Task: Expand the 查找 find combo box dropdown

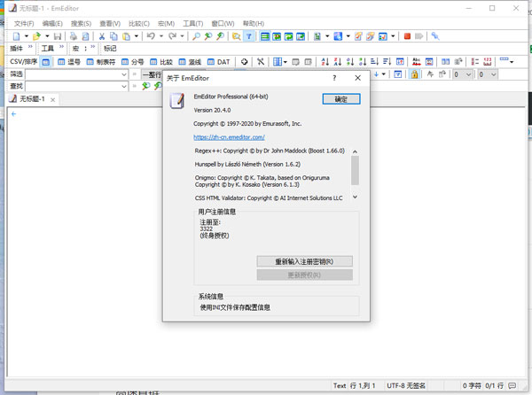Action: tap(123, 87)
